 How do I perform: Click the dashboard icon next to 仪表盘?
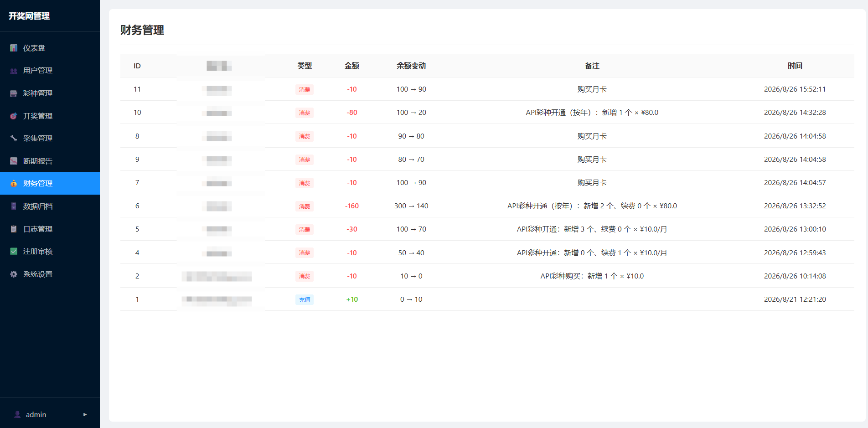(14, 48)
